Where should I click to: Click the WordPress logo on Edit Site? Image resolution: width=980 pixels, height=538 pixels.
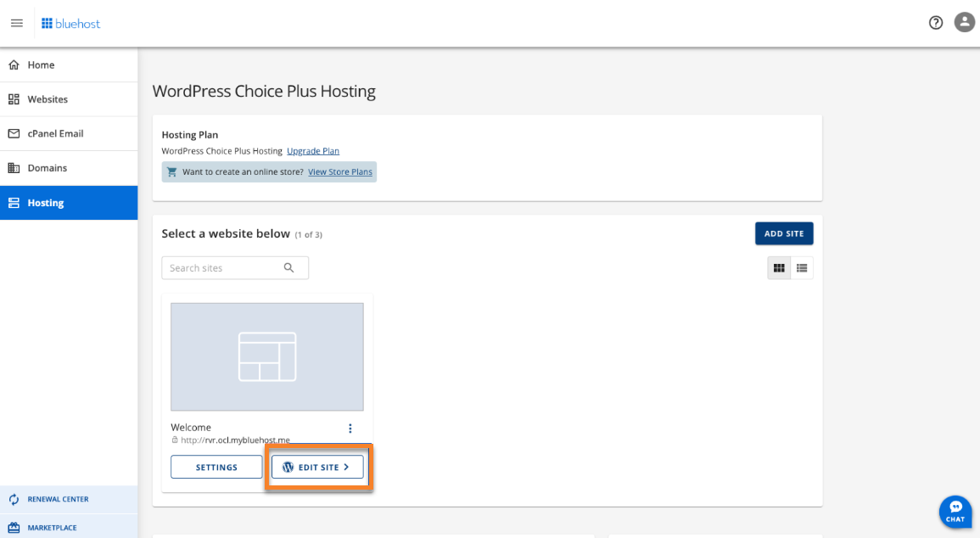[288, 467]
